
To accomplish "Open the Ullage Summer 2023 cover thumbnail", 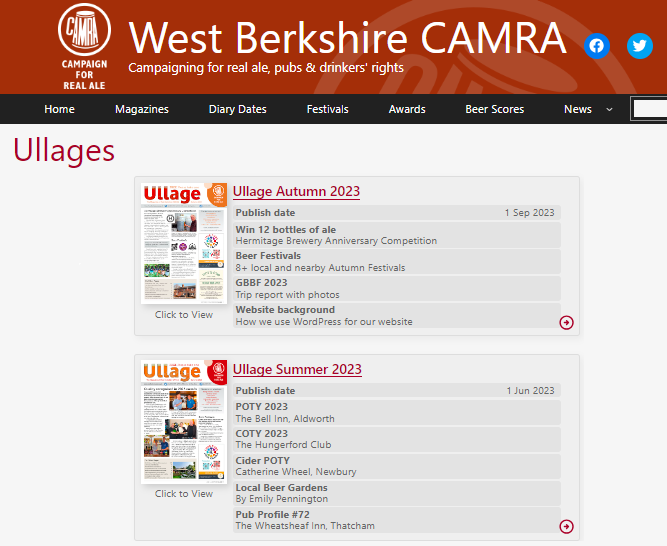I will (184, 422).
